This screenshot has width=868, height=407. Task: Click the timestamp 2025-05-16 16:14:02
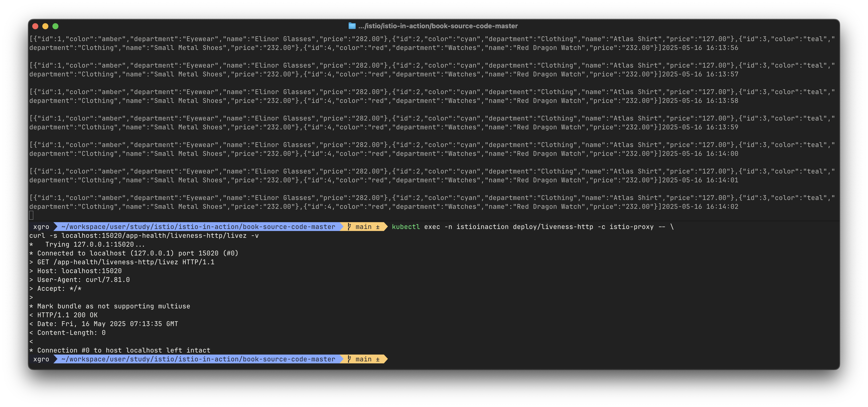(x=700, y=206)
